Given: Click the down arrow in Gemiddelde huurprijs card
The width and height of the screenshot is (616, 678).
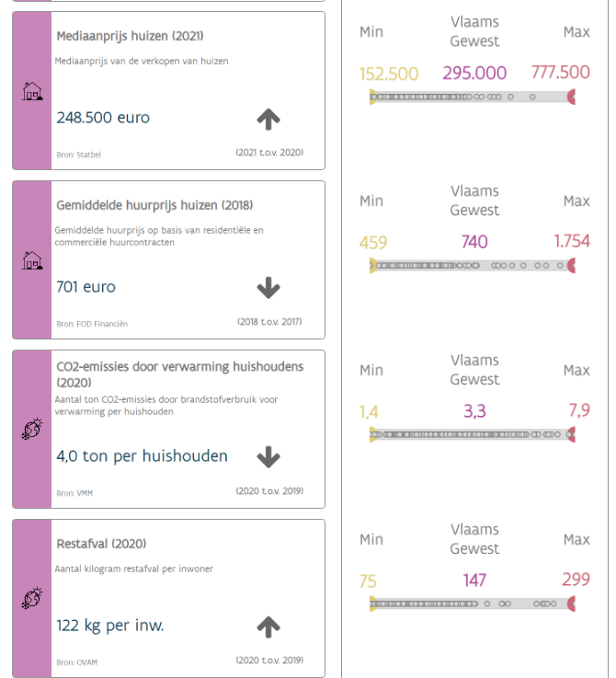Looking at the screenshot, I should point(268,288).
